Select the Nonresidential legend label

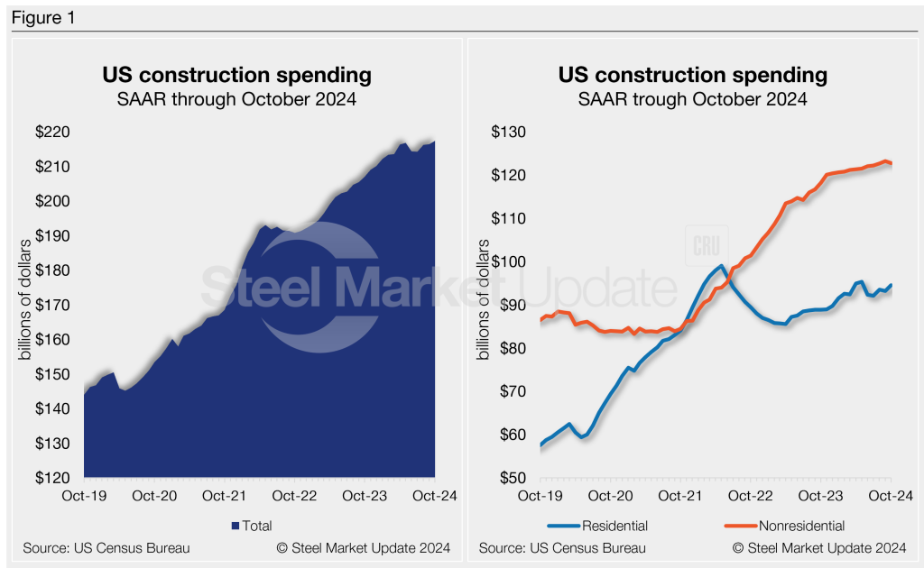804,526
